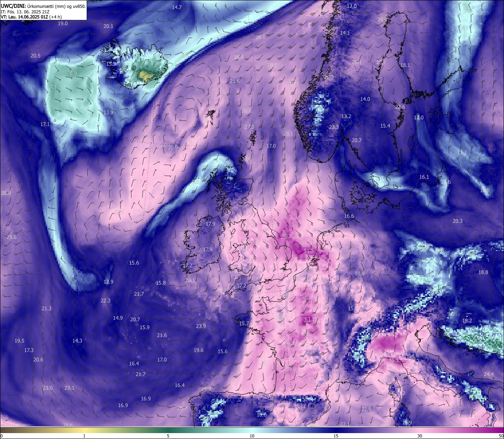Click the 14.0 value over Sweden

(x=365, y=99)
